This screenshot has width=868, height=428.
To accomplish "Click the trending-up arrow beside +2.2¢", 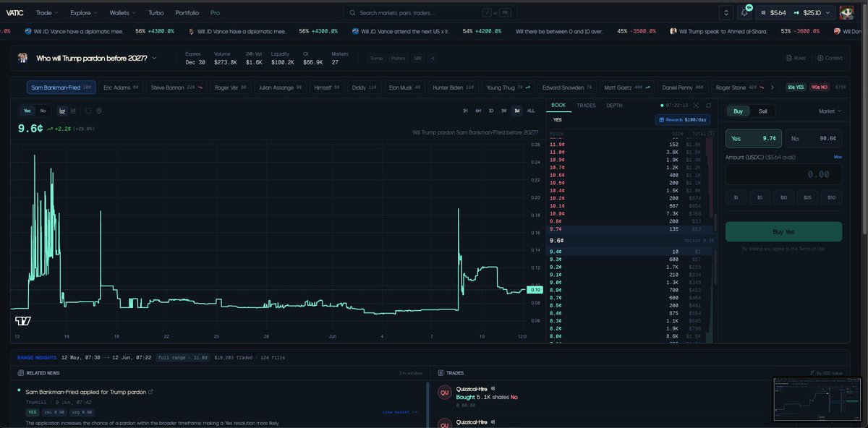I will click(50, 128).
